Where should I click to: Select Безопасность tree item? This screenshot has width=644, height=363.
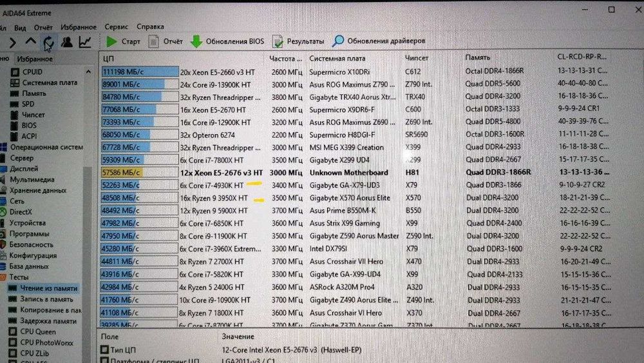coord(26,244)
